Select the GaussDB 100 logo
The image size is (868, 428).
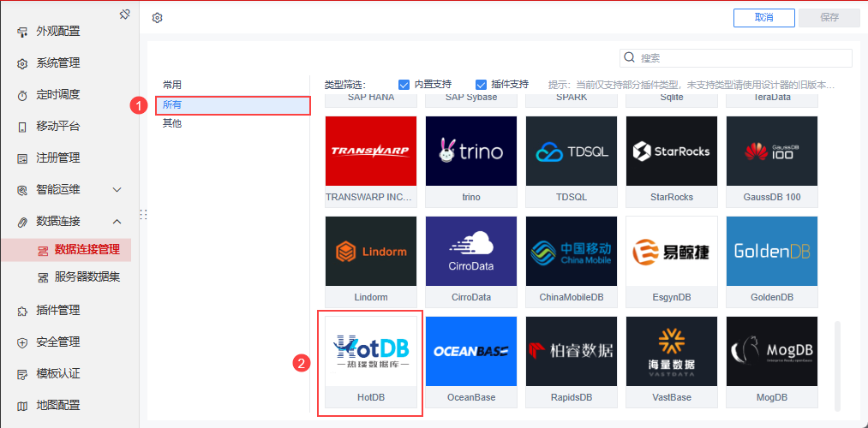[x=772, y=151]
